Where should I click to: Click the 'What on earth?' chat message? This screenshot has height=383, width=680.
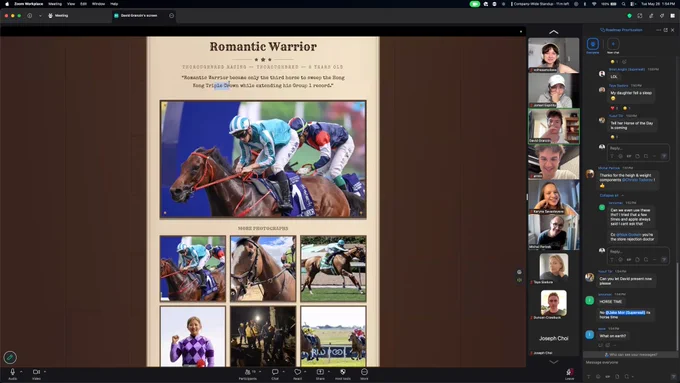point(612,336)
